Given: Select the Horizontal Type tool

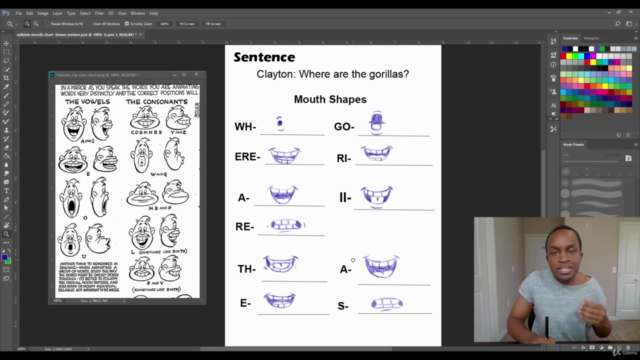Looking at the screenshot, I should [6, 191].
